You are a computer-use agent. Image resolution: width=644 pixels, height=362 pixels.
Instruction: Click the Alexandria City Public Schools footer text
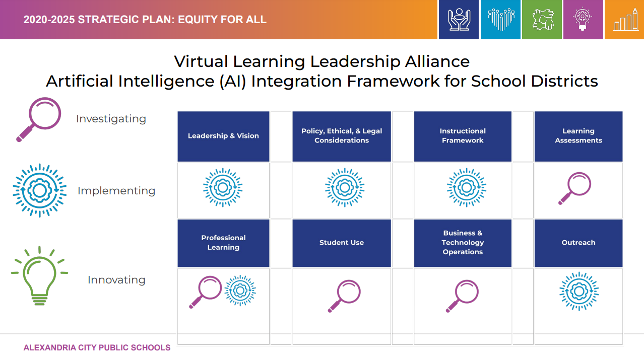[x=97, y=348]
